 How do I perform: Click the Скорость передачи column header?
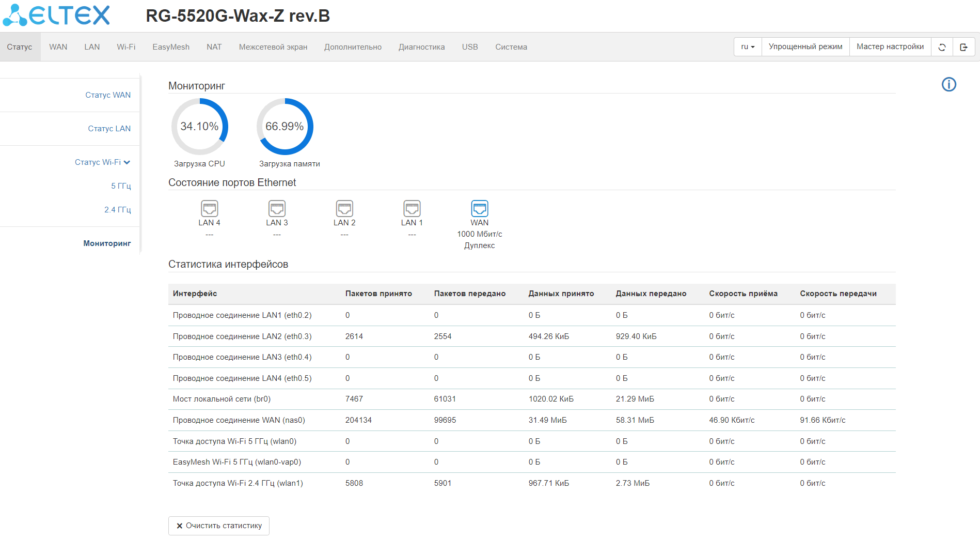coord(839,294)
